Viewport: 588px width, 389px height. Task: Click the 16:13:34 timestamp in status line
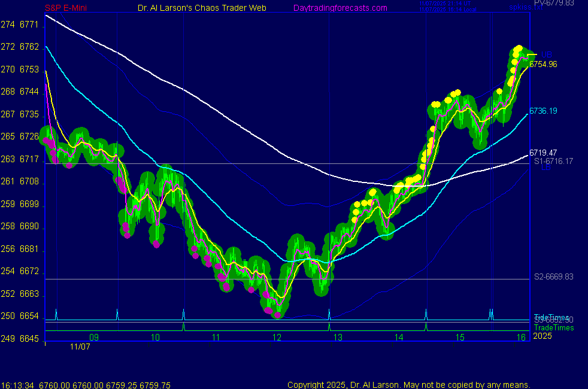click(x=17, y=385)
